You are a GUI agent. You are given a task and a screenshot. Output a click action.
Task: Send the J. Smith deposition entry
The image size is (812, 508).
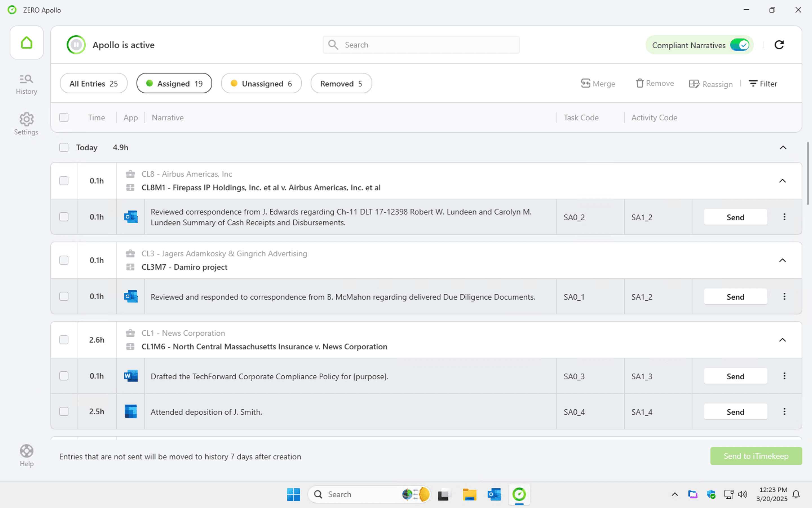pos(736,412)
